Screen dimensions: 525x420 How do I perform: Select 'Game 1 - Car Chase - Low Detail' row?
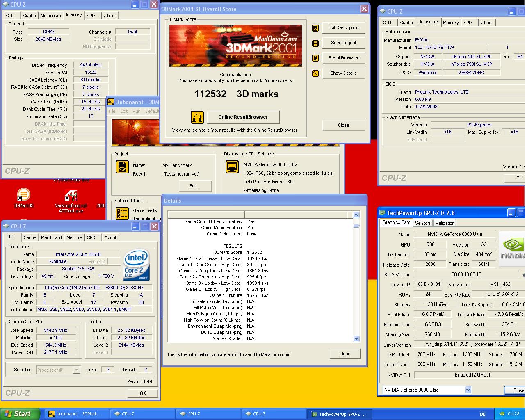[x=260, y=259]
